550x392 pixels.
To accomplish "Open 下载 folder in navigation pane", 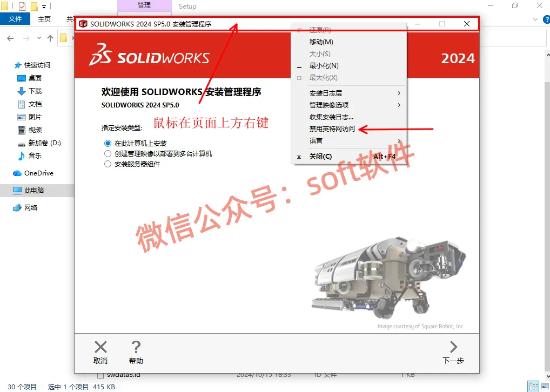I will pyautogui.click(x=35, y=91).
